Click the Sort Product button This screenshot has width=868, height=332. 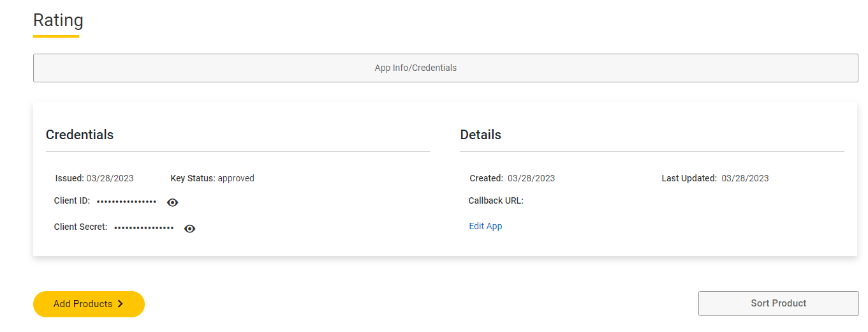[778, 303]
